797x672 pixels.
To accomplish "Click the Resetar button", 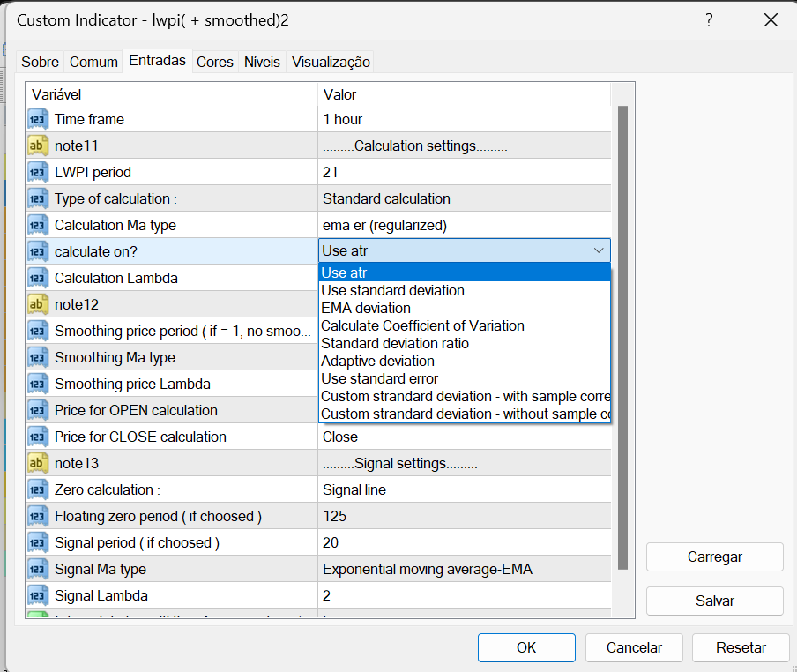I will click(x=741, y=647).
